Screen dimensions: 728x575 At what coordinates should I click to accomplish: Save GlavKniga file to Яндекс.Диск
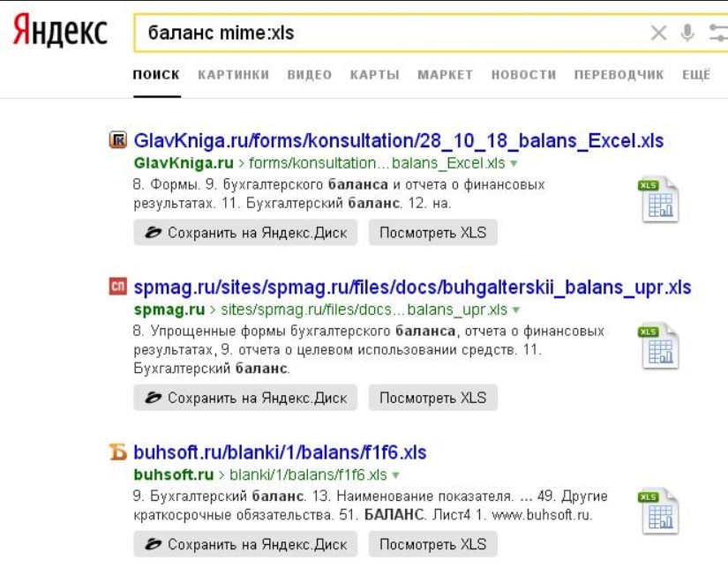[x=245, y=233]
